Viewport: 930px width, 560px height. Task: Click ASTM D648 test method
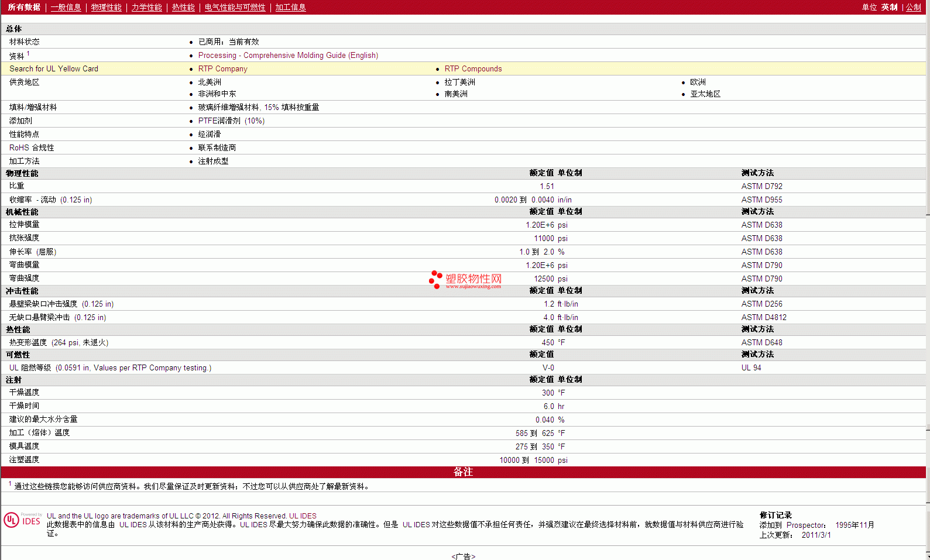762,342
